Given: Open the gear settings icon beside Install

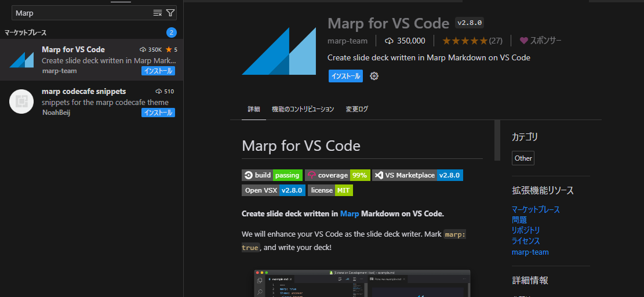Looking at the screenshot, I should tap(374, 76).
